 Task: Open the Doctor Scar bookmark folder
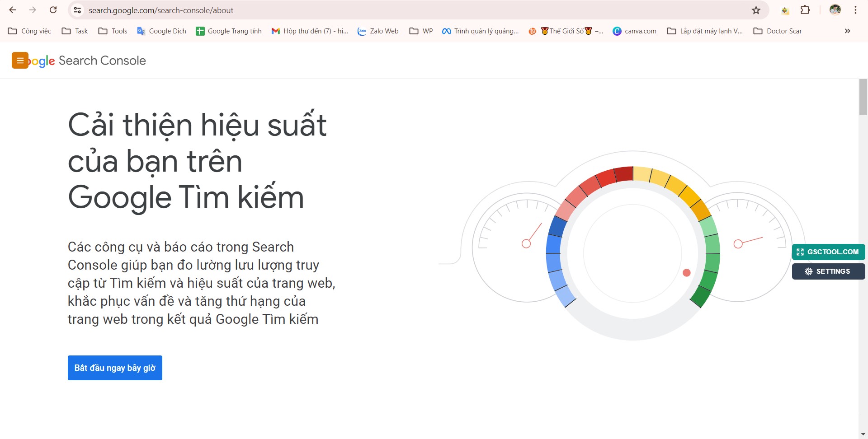click(778, 31)
